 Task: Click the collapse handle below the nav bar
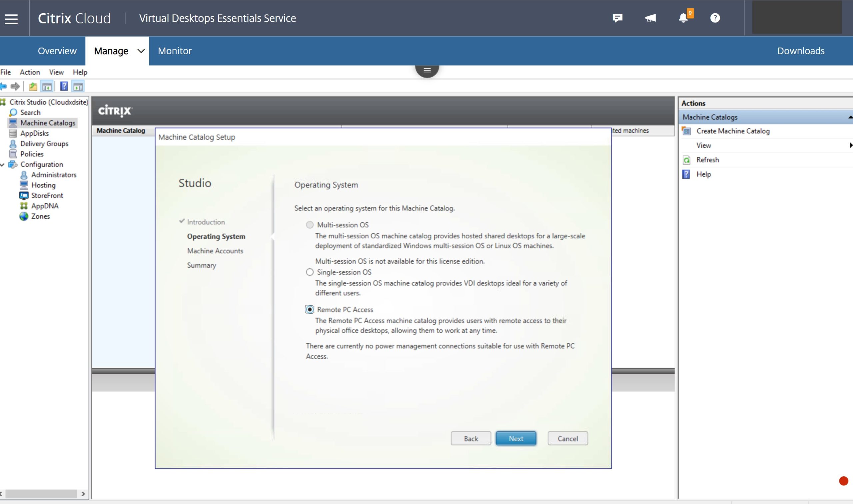(427, 70)
